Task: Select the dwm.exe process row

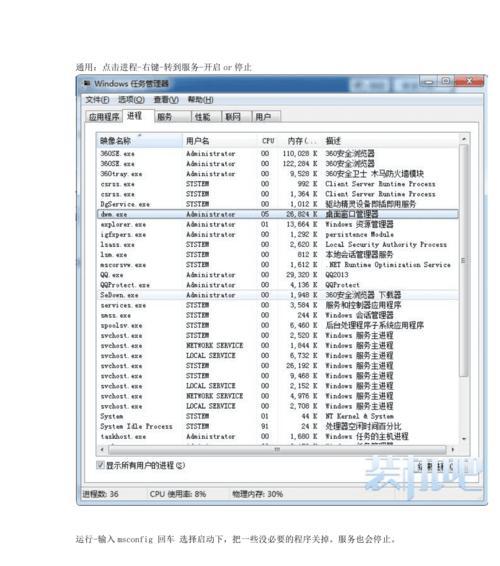Action: click(278, 214)
